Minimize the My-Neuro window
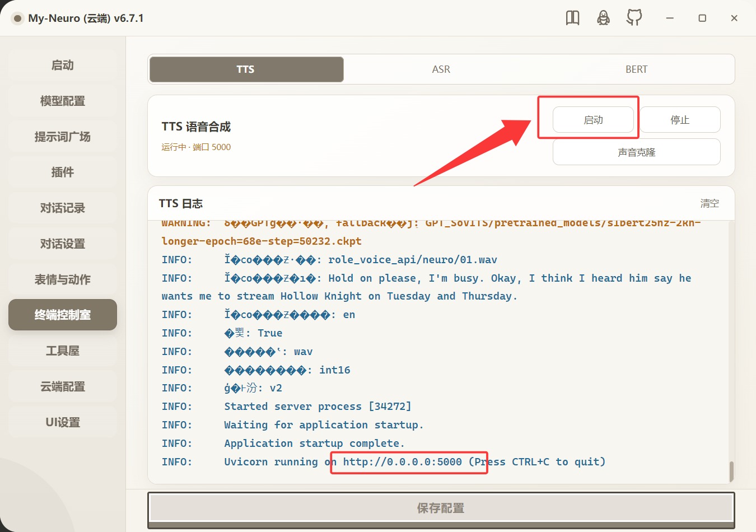 pos(669,18)
